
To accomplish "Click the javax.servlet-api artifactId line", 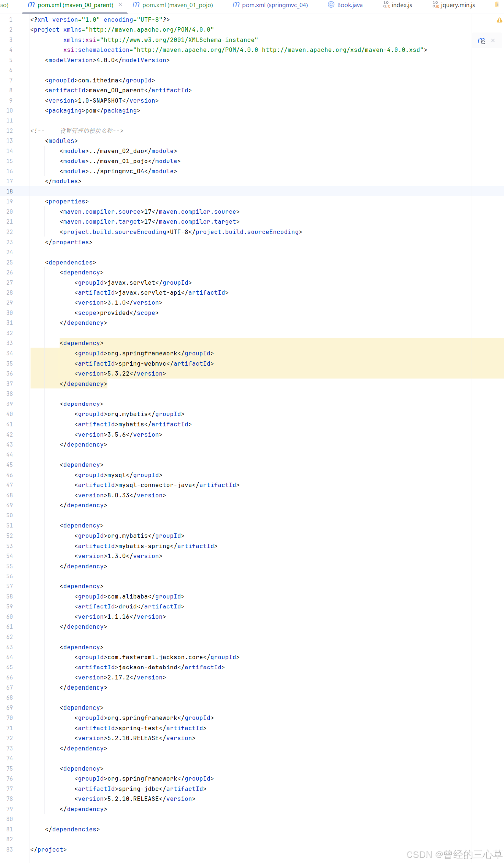I will point(152,292).
